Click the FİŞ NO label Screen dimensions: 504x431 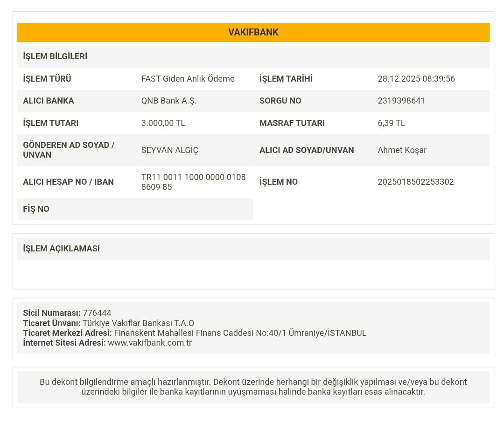[x=36, y=209]
